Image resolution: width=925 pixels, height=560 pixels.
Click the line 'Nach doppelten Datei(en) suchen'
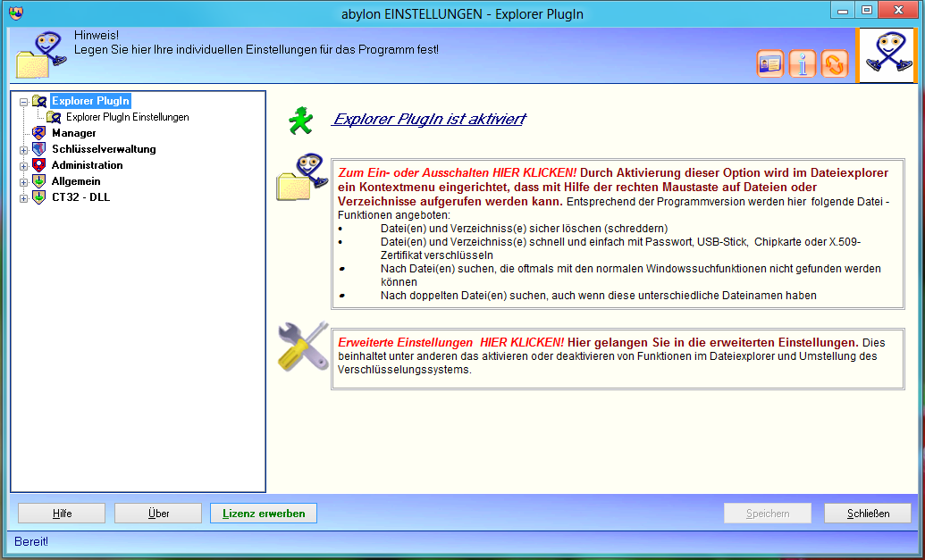click(x=598, y=296)
